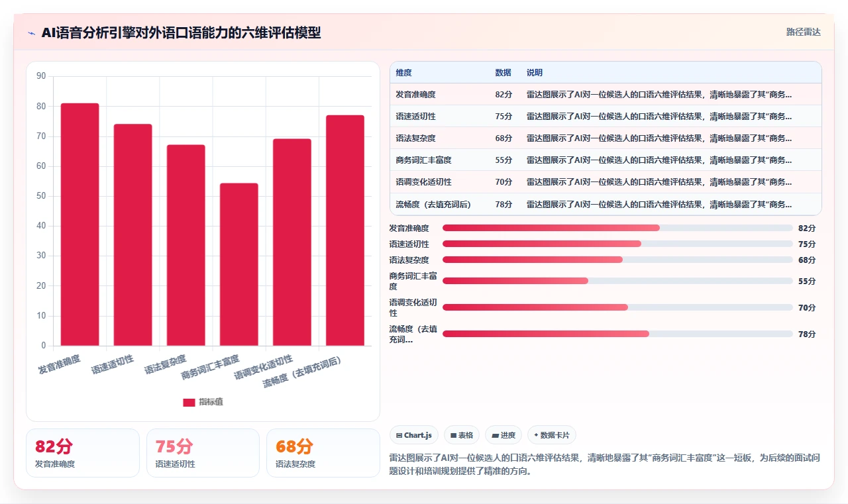
Task: Click the 流畅度 bar in chart
Action: (x=345, y=230)
